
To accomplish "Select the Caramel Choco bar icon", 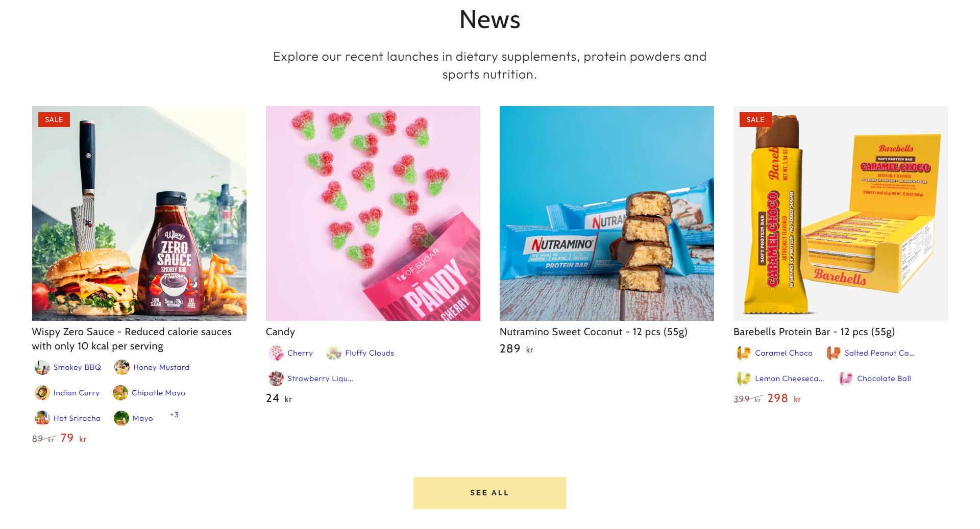I will [x=744, y=353].
